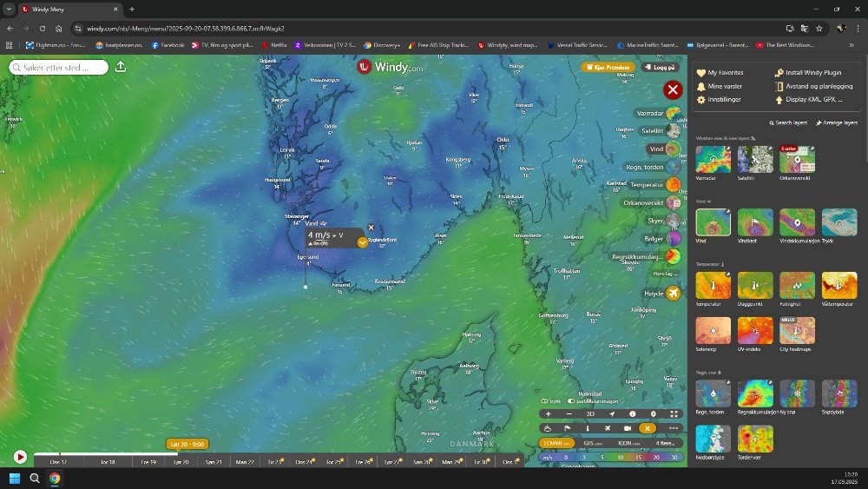The height and width of the screenshot is (489, 868).
Task: Click the 3D map view button
Action: tap(590, 414)
